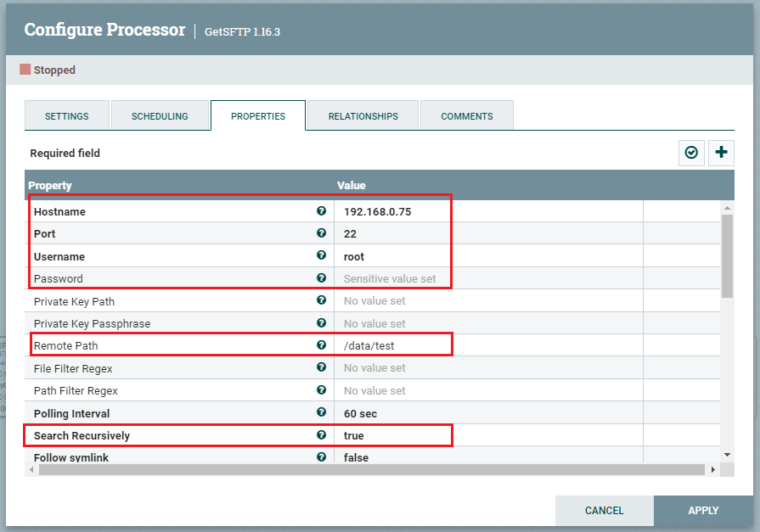Viewport: 760px width, 532px height.
Task: Add a new property with plus icon
Action: click(x=721, y=153)
